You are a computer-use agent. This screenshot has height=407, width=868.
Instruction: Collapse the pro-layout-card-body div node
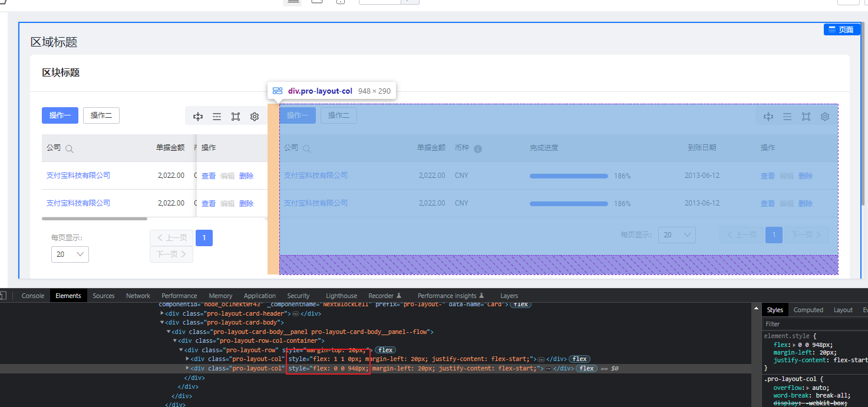click(162, 323)
